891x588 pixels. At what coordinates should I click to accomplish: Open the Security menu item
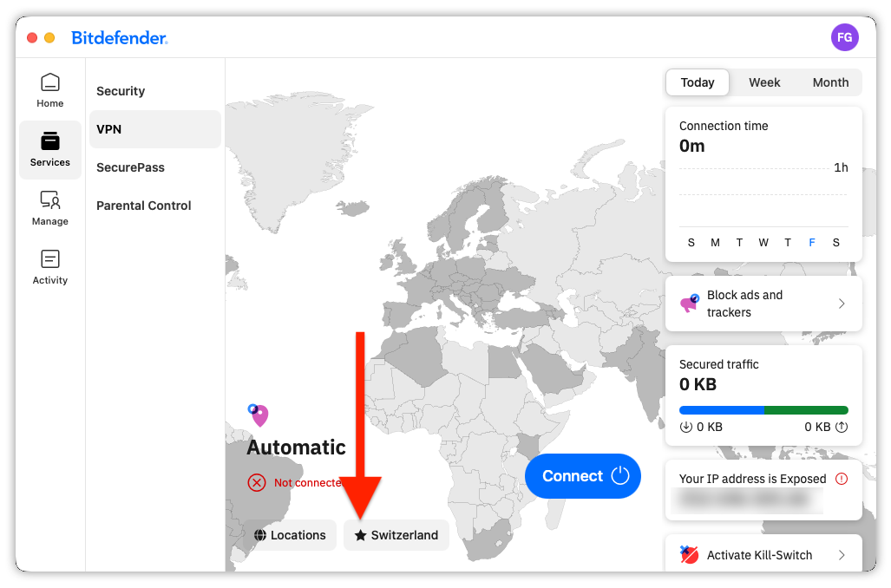(155, 91)
